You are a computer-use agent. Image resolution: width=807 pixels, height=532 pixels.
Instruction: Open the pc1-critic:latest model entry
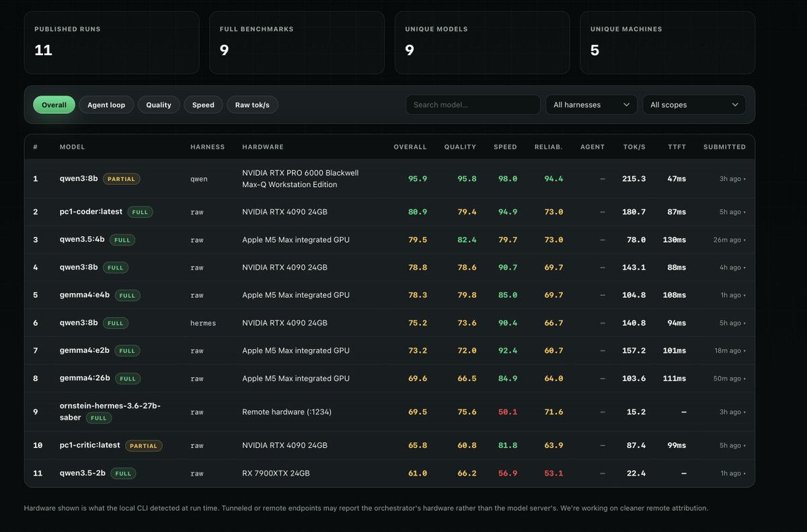[x=89, y=445]
